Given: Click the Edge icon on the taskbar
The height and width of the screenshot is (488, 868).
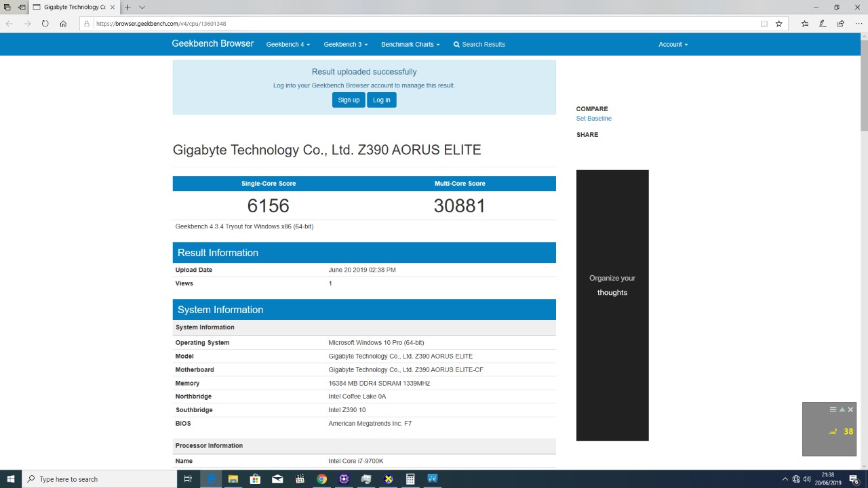Looking at the screenshot, I should (x=211, y=479).
